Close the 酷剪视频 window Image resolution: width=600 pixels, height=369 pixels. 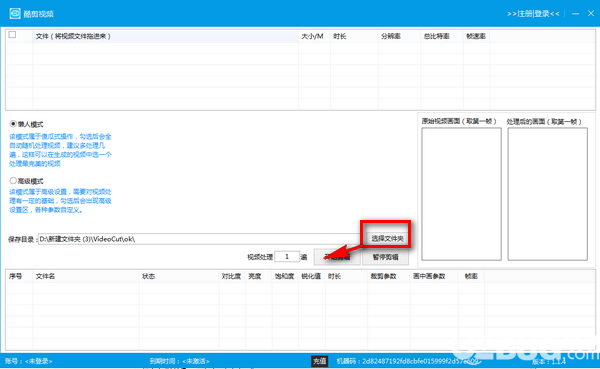[x=591, y=13]
